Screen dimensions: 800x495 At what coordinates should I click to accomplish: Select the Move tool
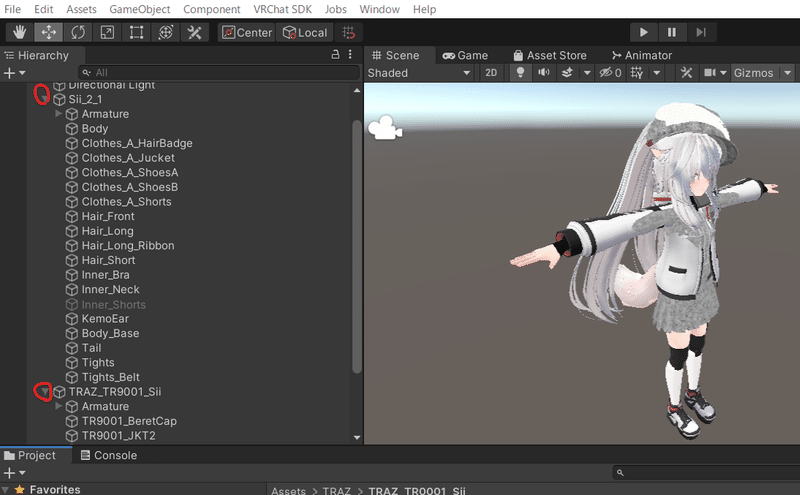(48, 33)
